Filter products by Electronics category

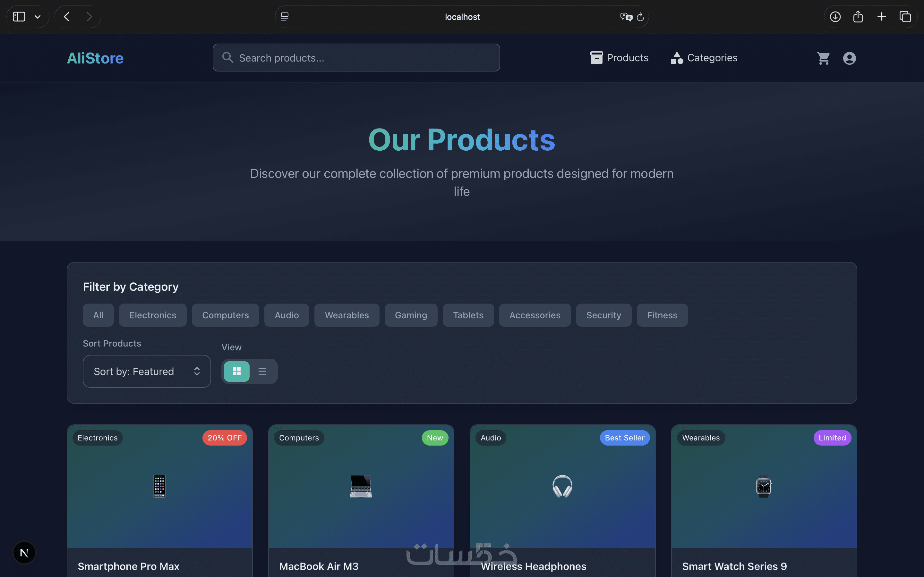pos(153,315)
